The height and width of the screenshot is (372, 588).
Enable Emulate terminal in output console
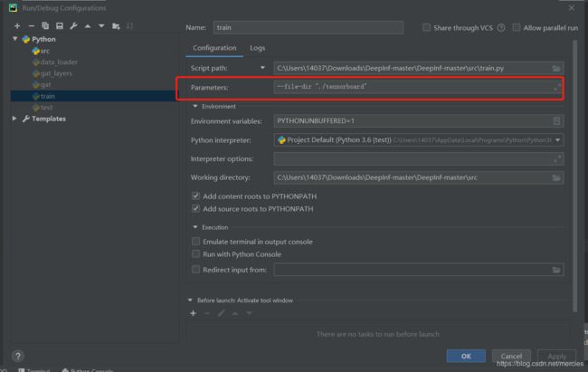point(195,242)
